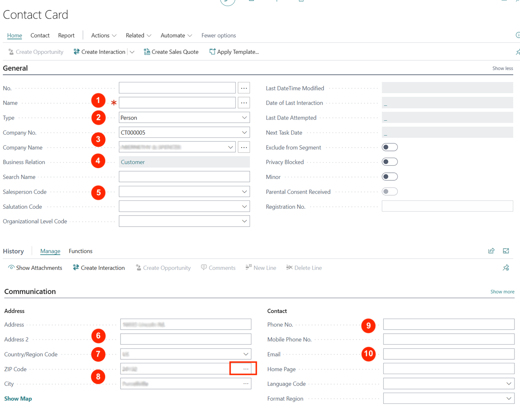Toggle the Exclude from Segment switch
520x420 pixels.
(x=390, y=147)
